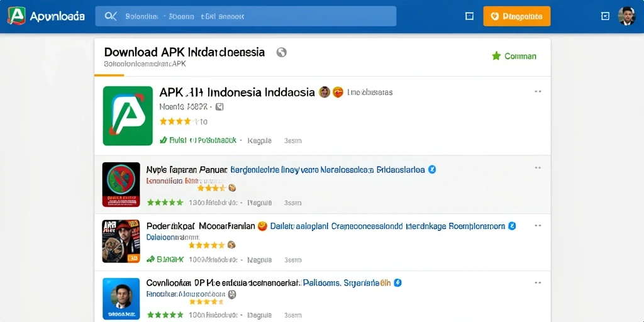Open the user profile avatar
644x322 pixels.
pos(626,16)
